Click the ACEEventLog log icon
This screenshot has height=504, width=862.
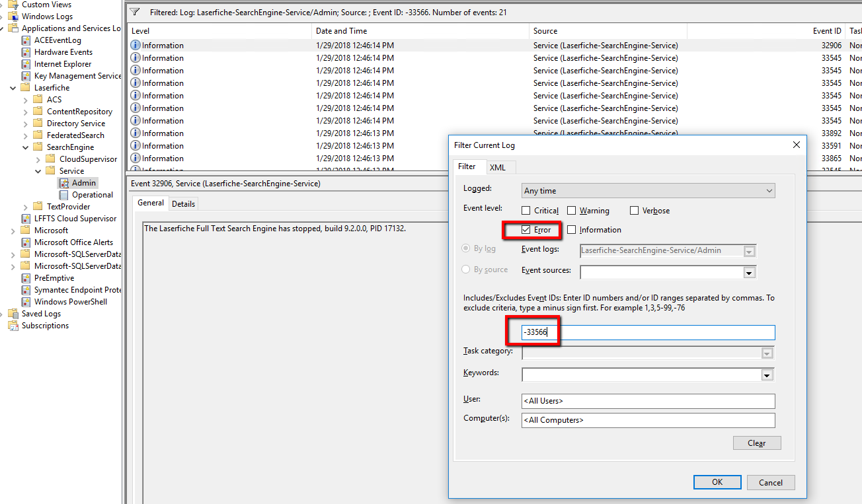[26, 40]
